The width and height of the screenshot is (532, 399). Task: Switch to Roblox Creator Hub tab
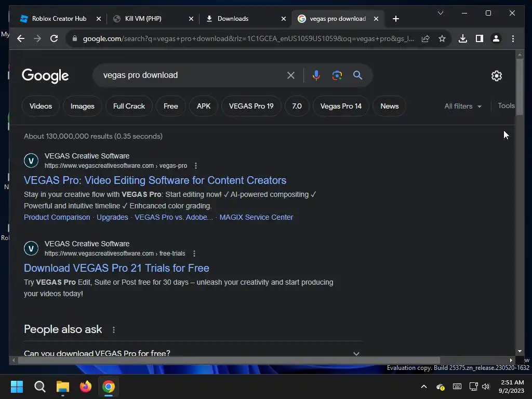pyautogui.click(x=59, y=19)
